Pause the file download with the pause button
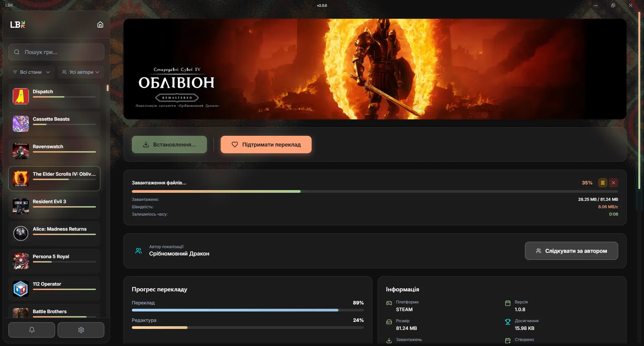 point(603,183)
